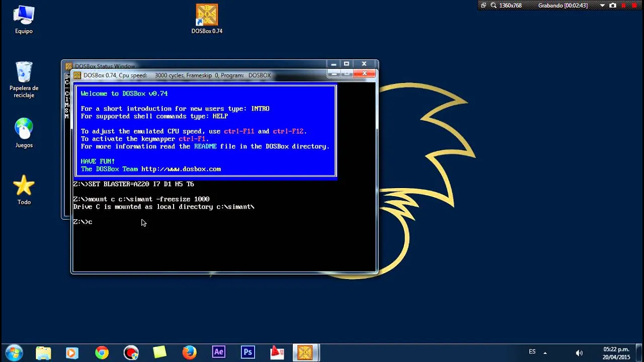
Task: Select the Todo star desktop icon
Action: pos(24,190)
